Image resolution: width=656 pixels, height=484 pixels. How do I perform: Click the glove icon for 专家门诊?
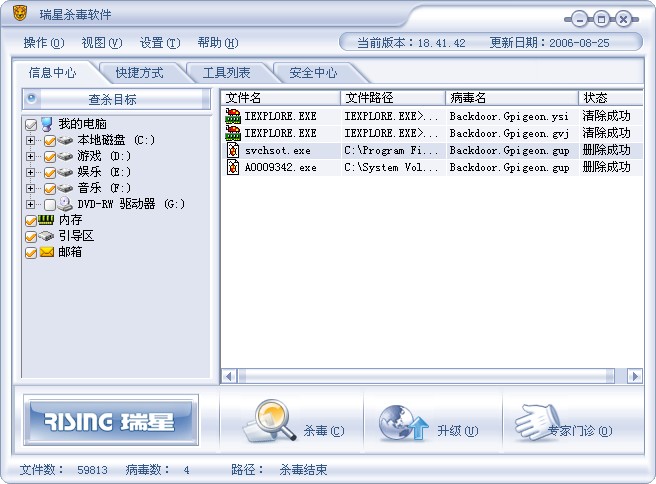click(538, 422)
